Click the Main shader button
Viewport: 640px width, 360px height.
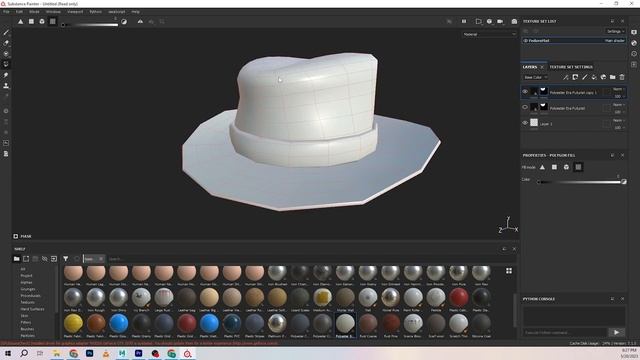(x=614, y=40)
